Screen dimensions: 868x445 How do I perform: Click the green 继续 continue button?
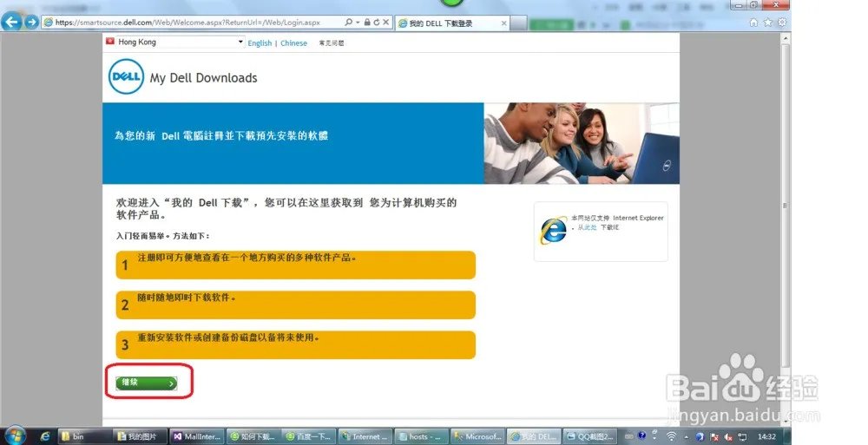[x=147, y=383]
